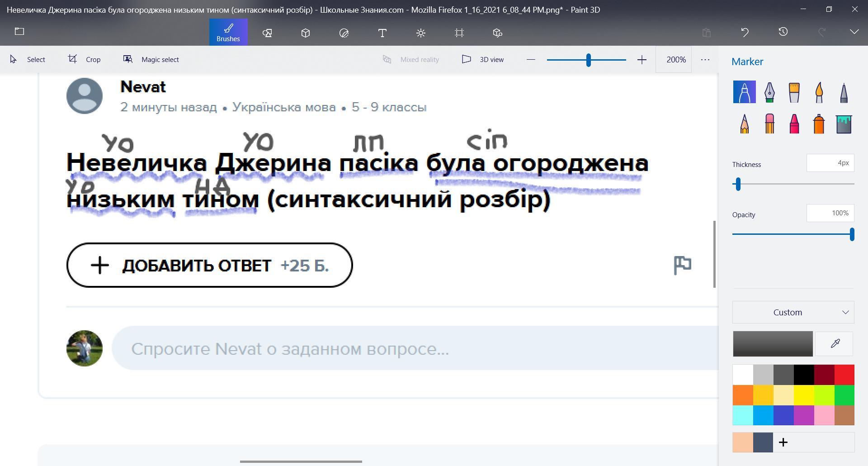The image size is (868, 466).
Task: Select the Calligraphy pen brush
Action: click(x=769, y=92)
